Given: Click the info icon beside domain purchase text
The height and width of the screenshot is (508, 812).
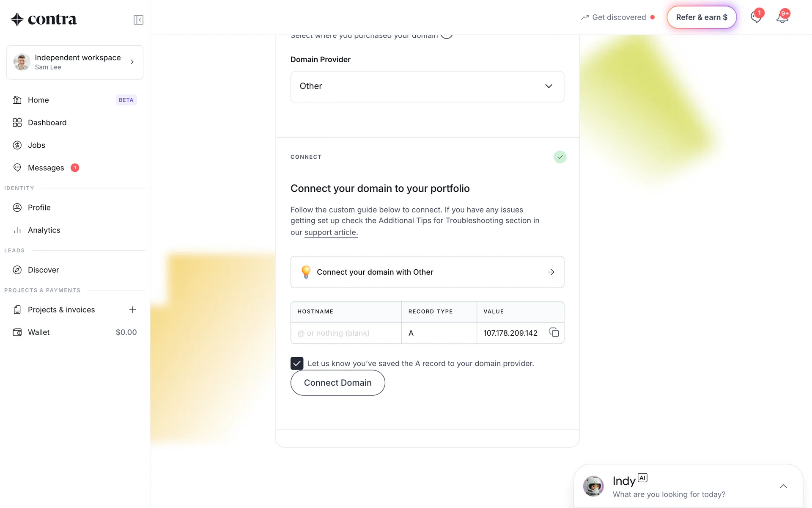Looking at the screenshot, I should tap(447, 36).
